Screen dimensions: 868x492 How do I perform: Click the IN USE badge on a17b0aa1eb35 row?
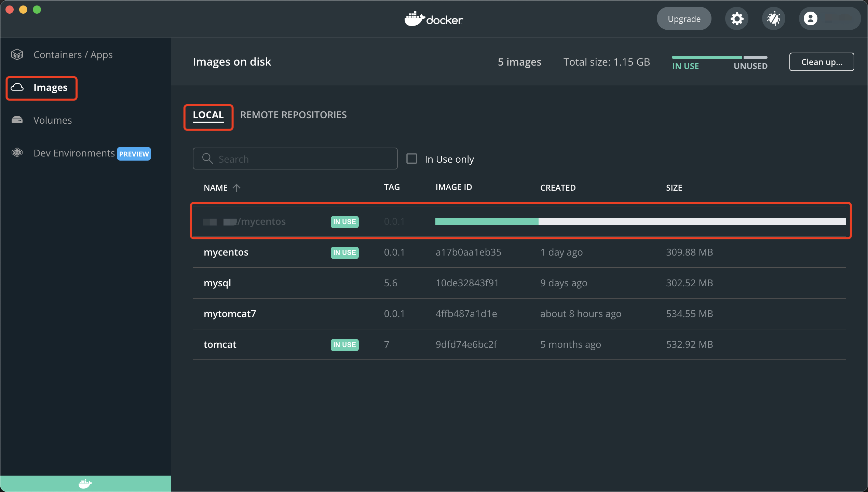pyautogui.click(x=344, y=252)
